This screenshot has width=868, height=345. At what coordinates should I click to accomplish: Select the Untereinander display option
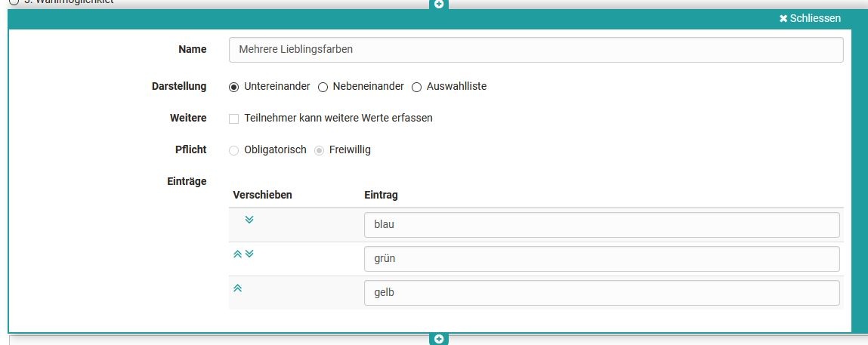point(234,87)
